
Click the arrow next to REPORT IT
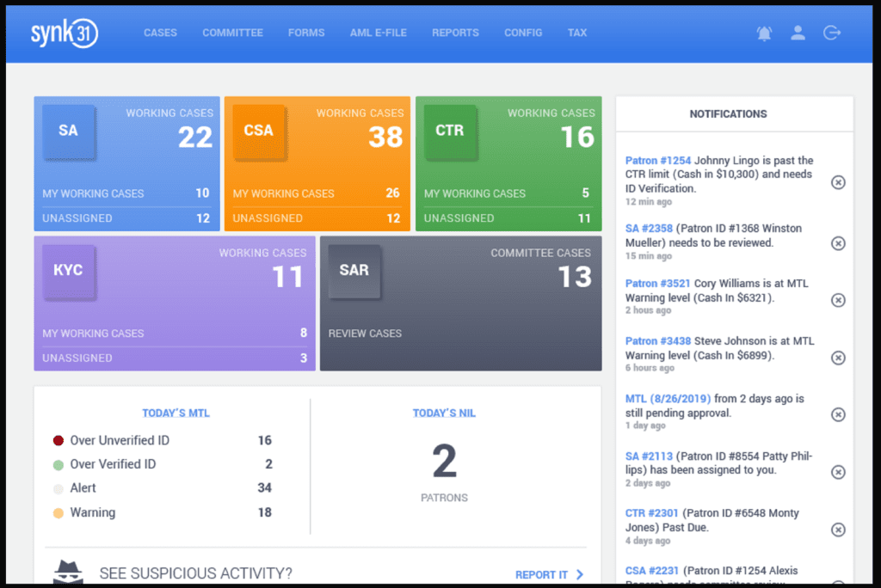click(x=580, y=574)
